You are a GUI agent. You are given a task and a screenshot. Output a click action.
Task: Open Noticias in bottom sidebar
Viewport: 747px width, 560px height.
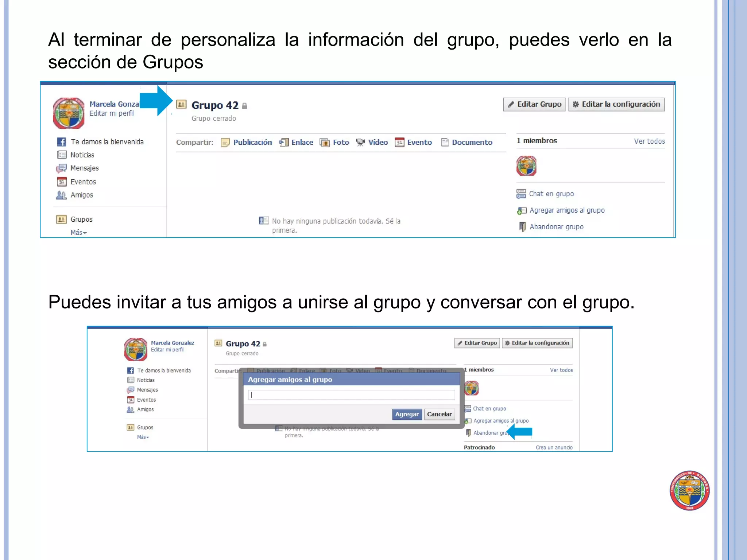[146, 380]
